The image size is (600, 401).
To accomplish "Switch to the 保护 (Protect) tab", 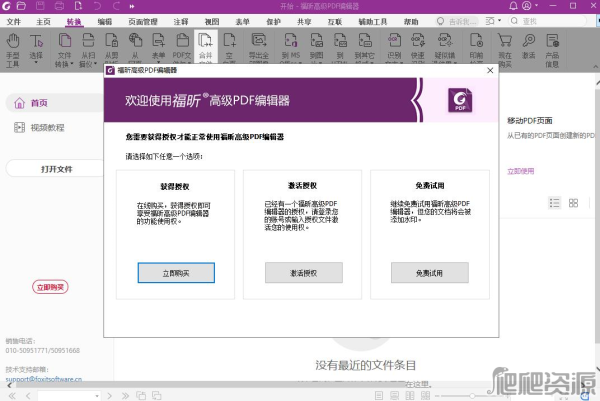I will (273, 22).
